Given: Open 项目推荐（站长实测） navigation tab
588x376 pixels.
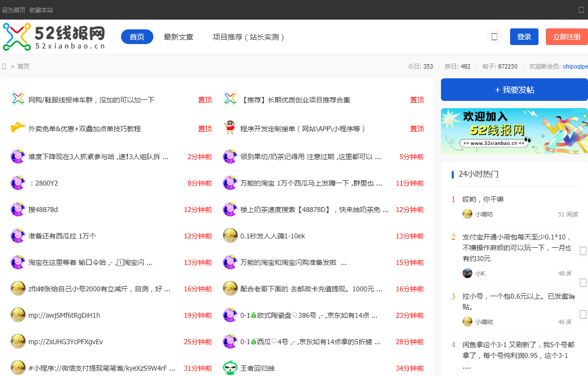Looking at the screenshot, I should coord(248,37).
